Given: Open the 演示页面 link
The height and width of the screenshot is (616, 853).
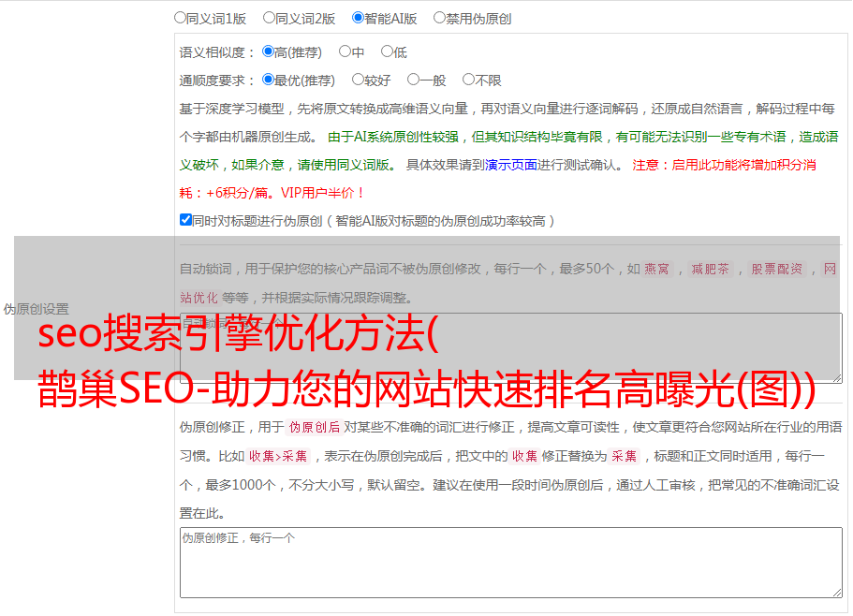Looking at the screenshot, I should 511,165.
